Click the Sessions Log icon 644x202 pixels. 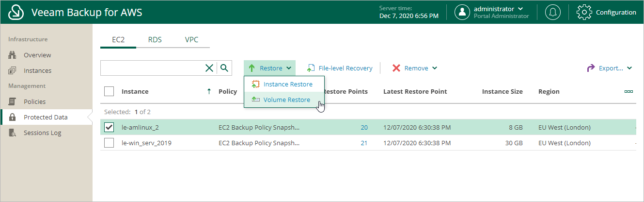[13, 133]
